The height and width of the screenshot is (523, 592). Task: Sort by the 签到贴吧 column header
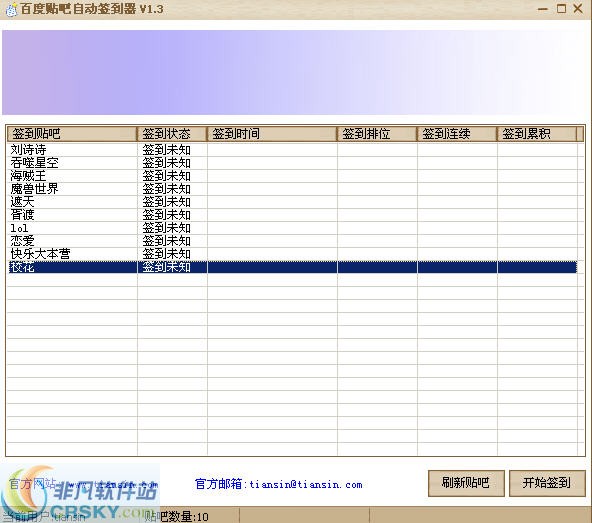click(72, 134)
